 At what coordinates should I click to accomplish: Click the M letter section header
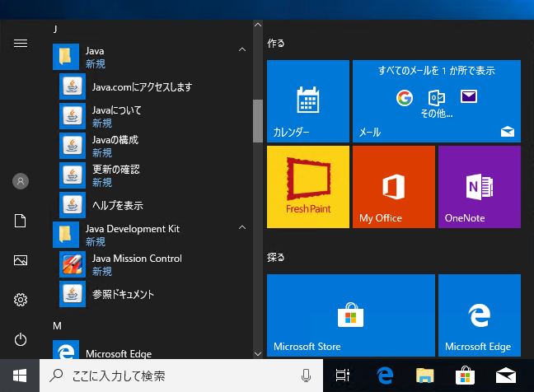tap(57, 326)
